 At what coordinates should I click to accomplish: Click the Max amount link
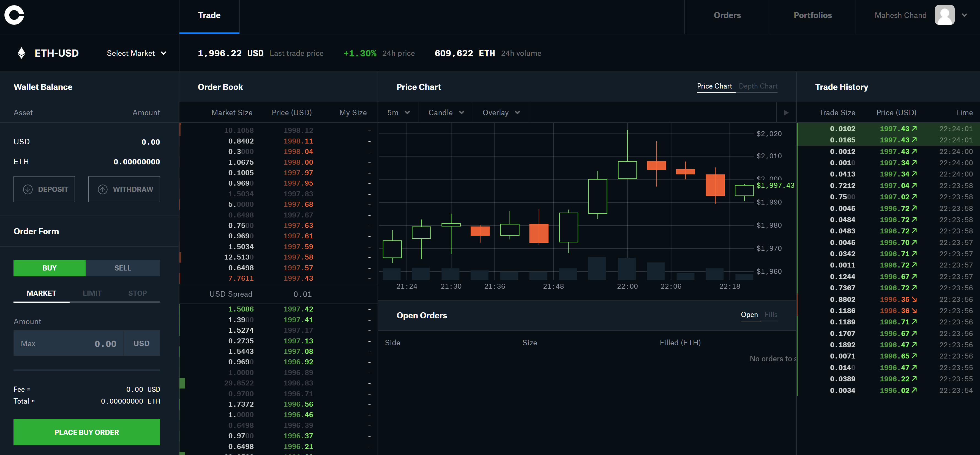[x=28, y=344]
